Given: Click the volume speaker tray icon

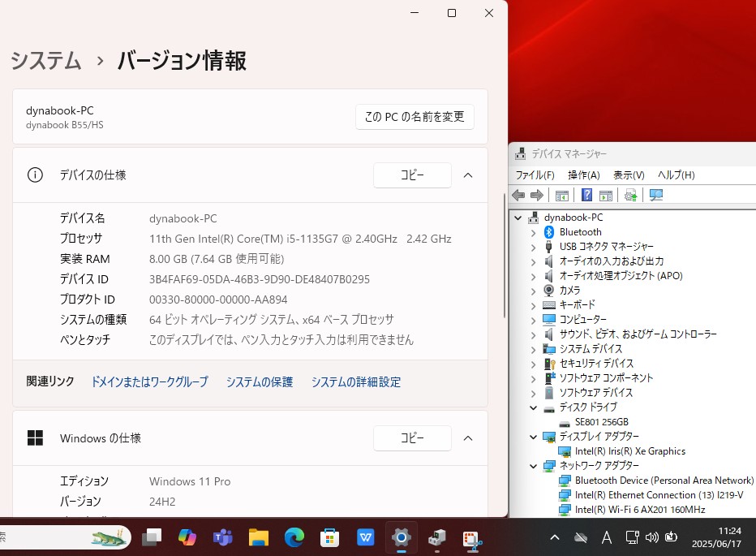Looking at the screenshot, I should [x=652, y=537].
